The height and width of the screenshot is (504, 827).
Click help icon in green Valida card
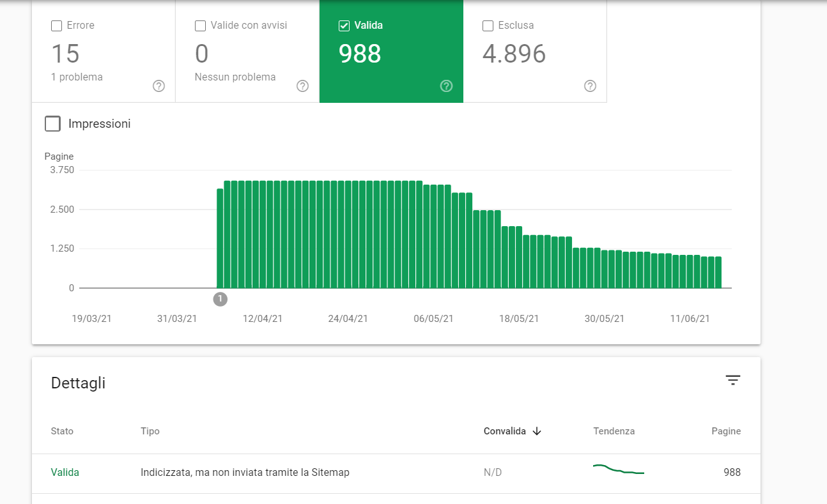(447, 86)
